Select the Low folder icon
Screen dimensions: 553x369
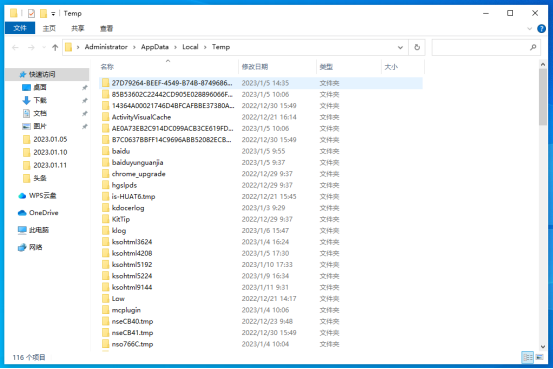(x=105, y=299)
